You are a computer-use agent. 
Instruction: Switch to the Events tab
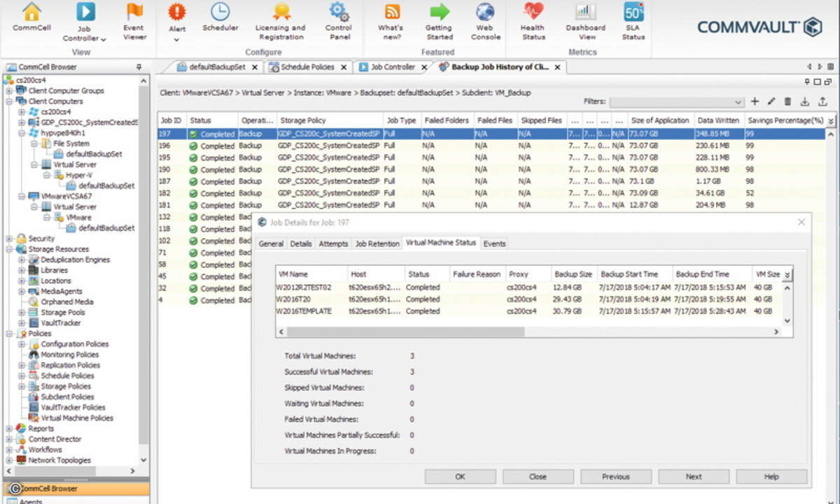494,244
